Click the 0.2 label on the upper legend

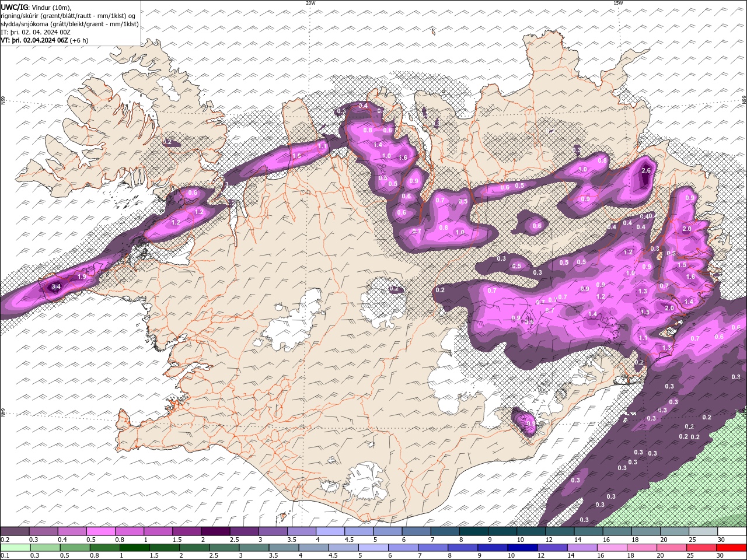coord(5,540)
